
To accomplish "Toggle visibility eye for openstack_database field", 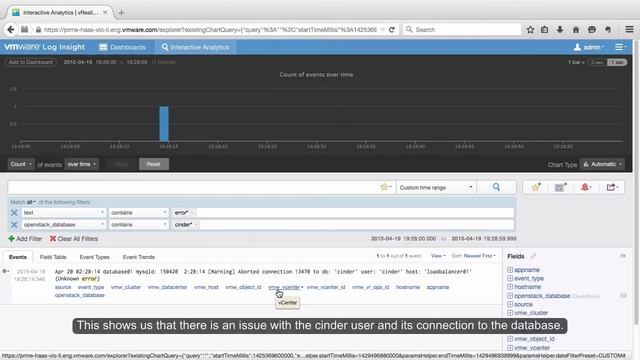I will click(623, 296).
